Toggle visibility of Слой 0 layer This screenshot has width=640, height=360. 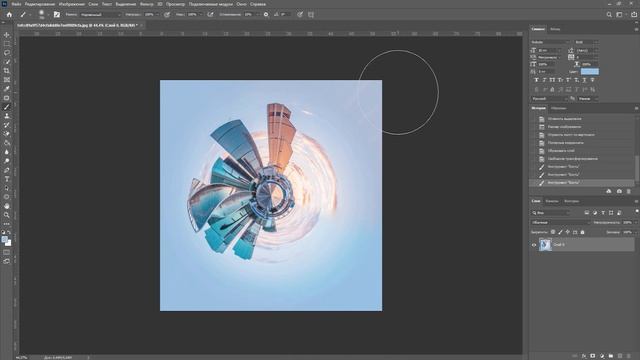534,245
